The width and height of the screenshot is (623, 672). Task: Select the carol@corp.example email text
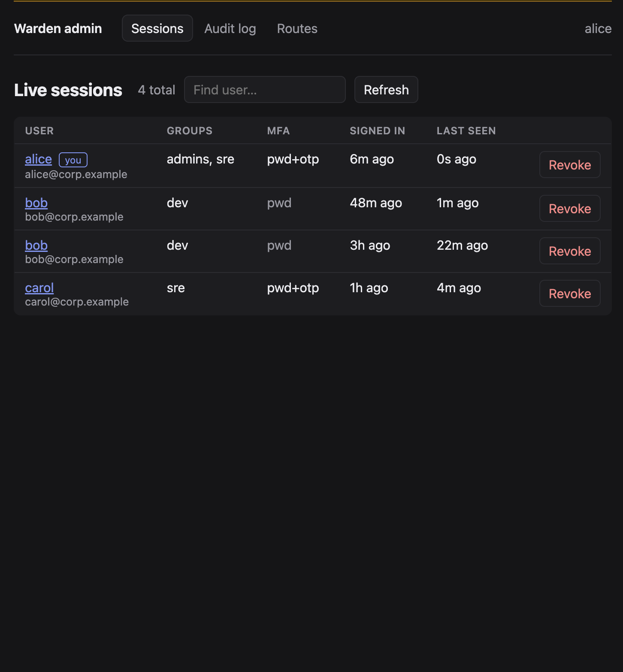pos(77,302)
